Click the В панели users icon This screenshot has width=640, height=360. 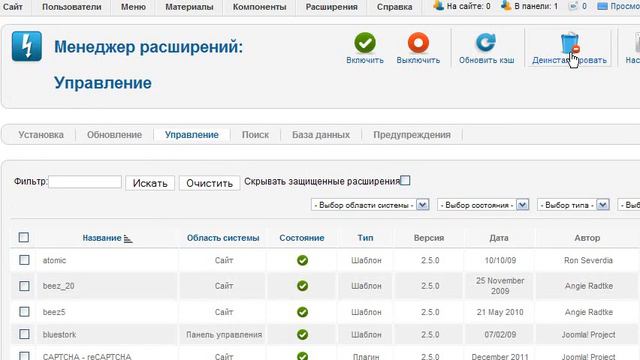pyautogui.click(x=506, y=6)
